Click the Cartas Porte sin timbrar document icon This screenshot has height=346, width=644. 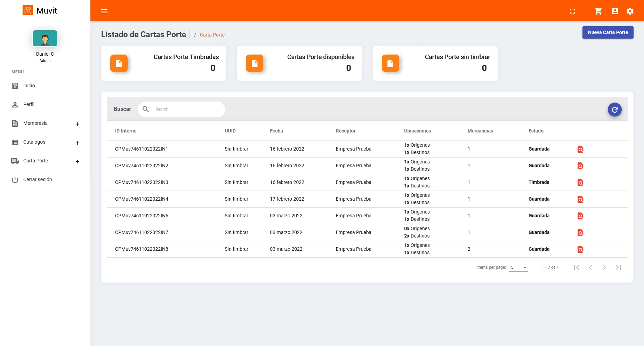click(x=391, y=63)
